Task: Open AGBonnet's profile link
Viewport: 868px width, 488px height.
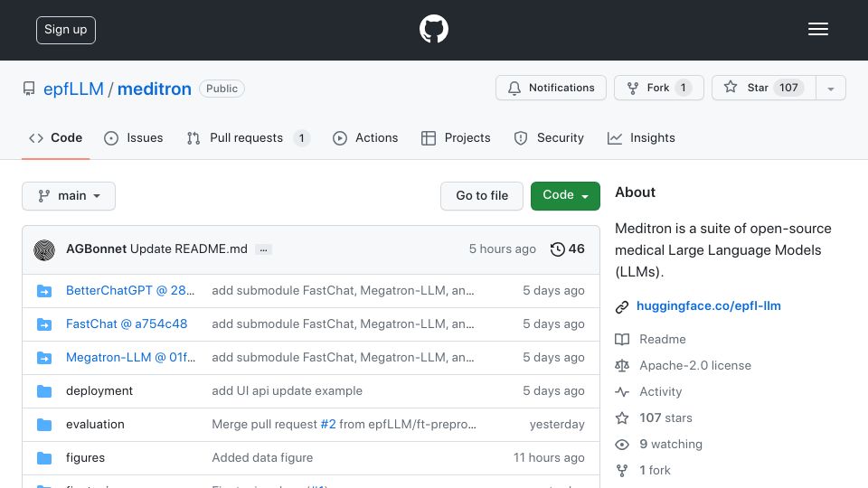Action: coord(97,249)
